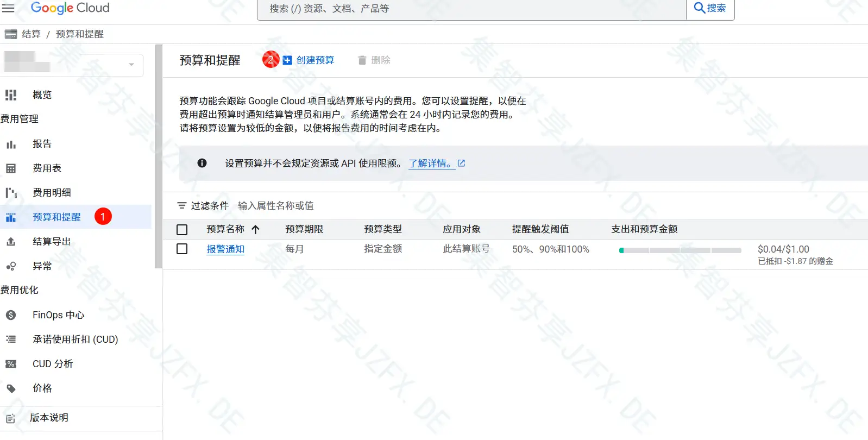Click the trash can delete icon
This screenshot has height=440, width=868.
tap(362, 60)
